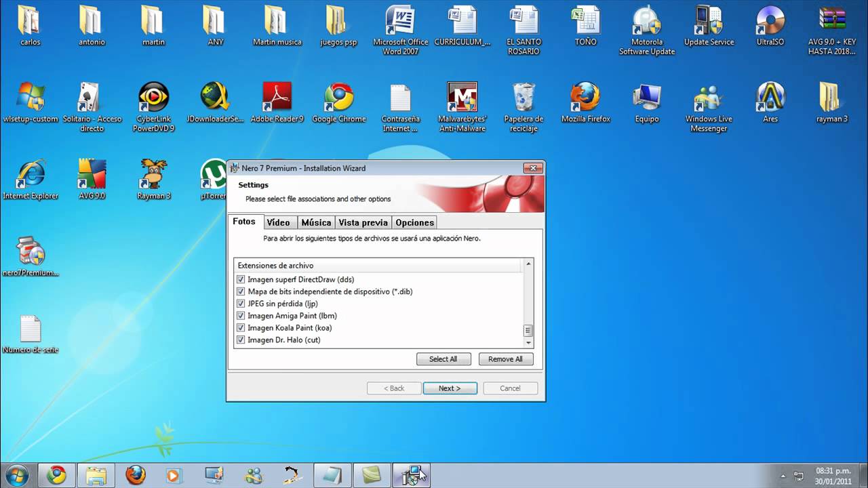Select the Fotos tab
Viewport: 868px width, 488px height.
[244, 222]
